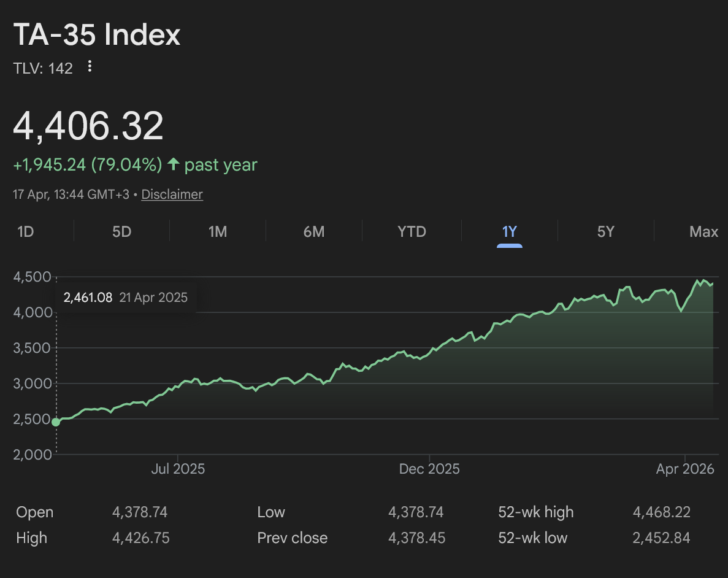Image resolution: width=728 pixels, height=578 pixels.
Task: Click the 3,500 y-axis label
Action: click(31, 347)
